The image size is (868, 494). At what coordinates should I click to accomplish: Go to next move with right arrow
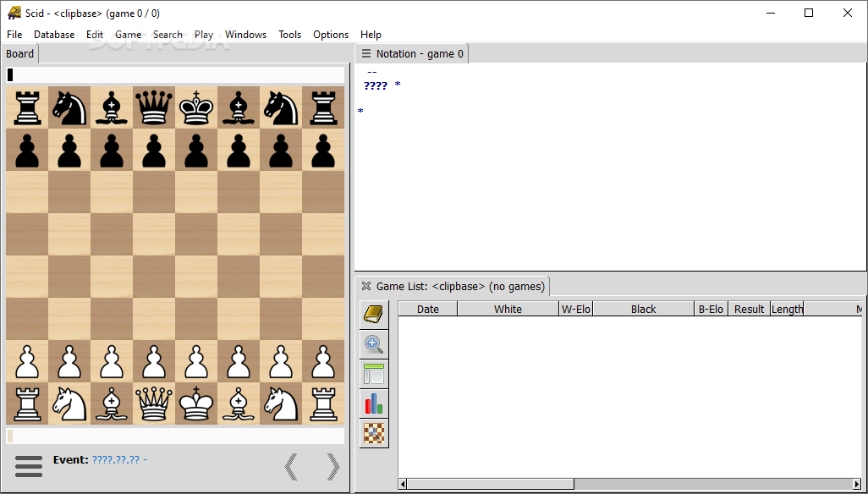332,466
